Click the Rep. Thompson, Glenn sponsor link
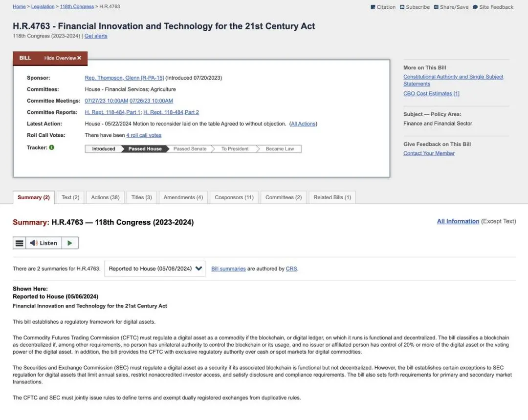 [x=124, y=78]
